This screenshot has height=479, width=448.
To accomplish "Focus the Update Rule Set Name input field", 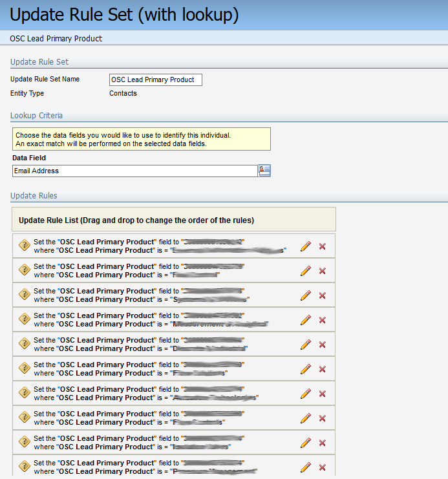I will tap(156, 80).
